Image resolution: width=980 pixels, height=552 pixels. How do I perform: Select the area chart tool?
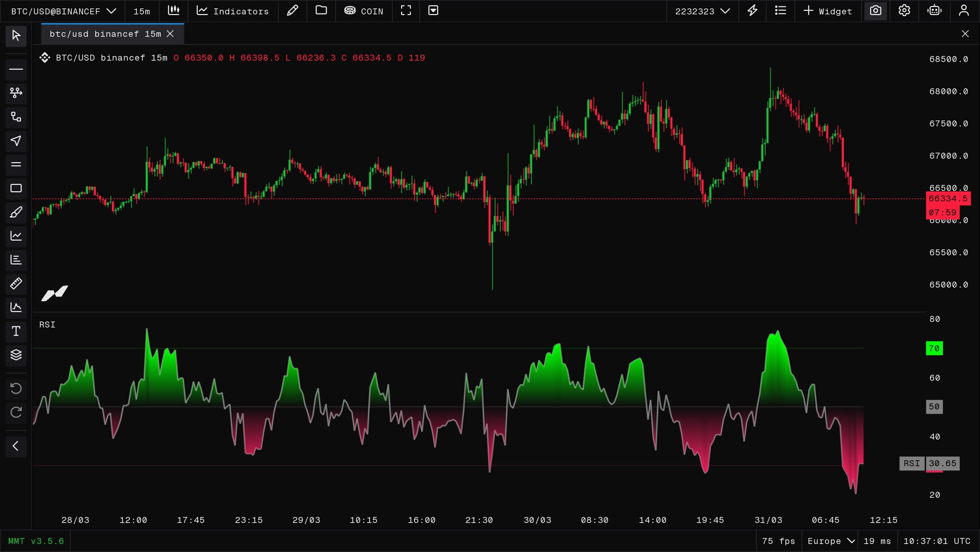point(16,308)
